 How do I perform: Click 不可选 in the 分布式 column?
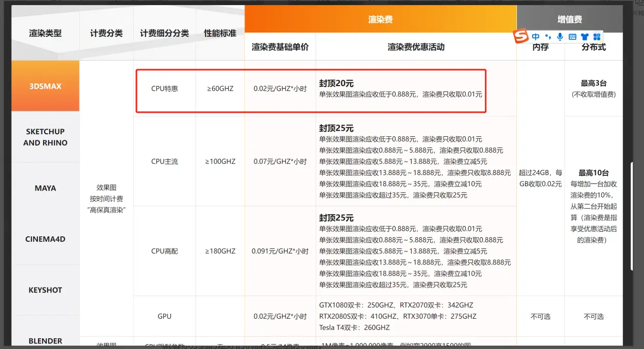tap(594, 317)
